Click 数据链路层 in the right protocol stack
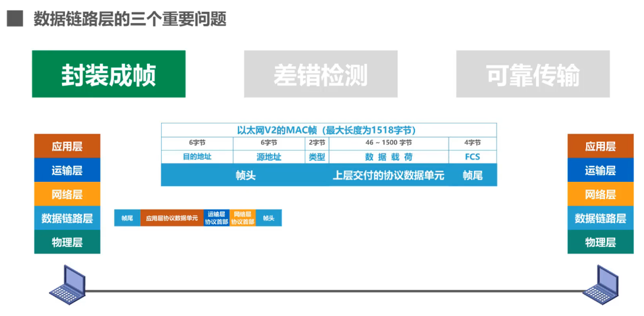Viewport: 644px width, 316px height. coord(600,218)
